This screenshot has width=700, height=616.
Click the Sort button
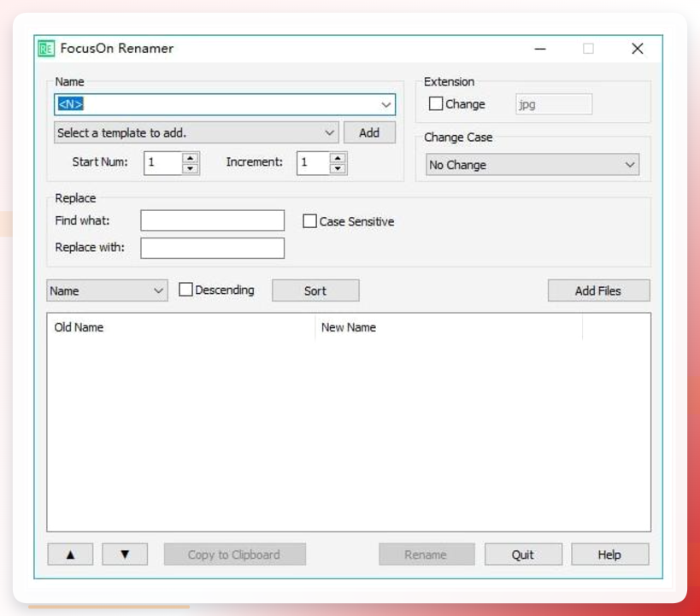pyautogui.click(x=315, y=290)
